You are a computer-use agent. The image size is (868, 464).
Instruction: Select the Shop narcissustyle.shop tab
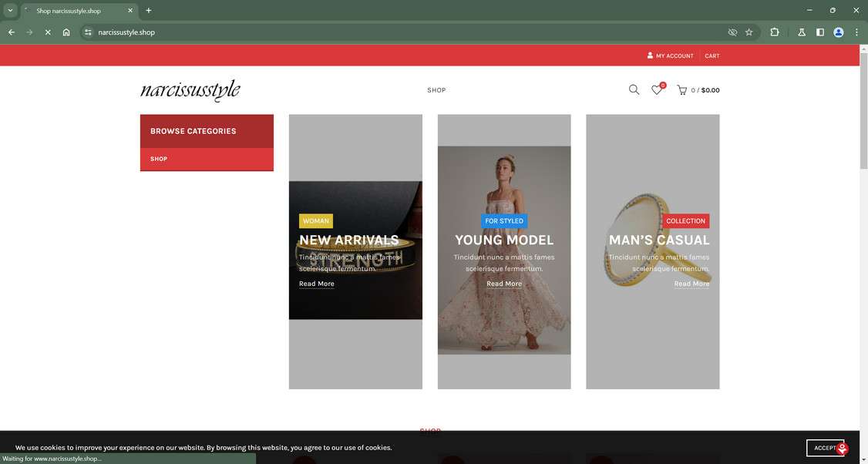coord(79,11)
